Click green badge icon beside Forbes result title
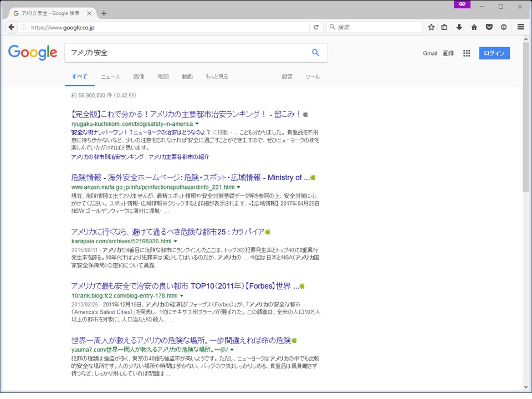532x399 pixels. pos(302,287)
